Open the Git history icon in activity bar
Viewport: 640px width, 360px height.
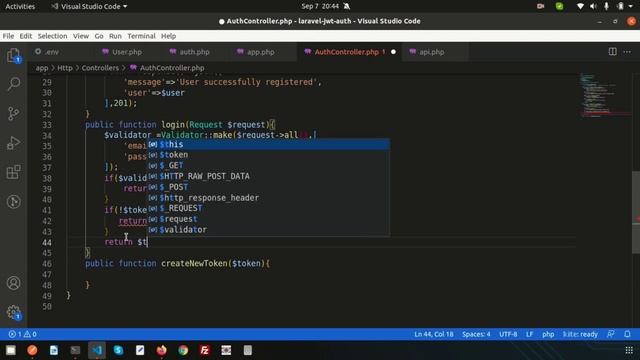[x=13, y=202]
